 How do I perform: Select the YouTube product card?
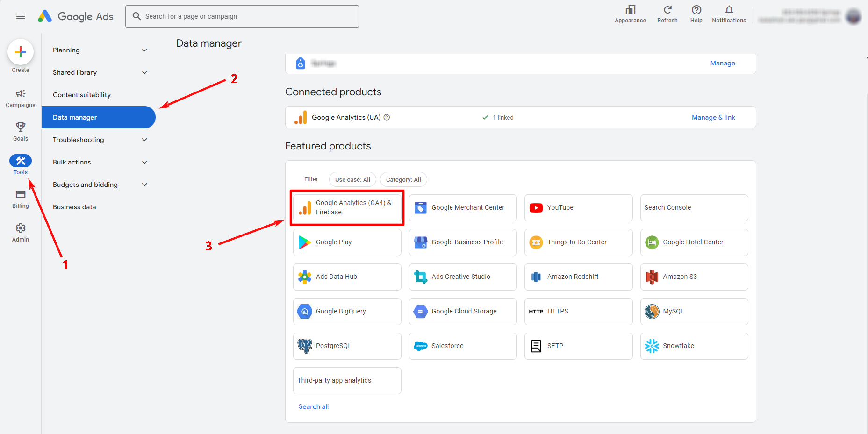coord(578,208)
